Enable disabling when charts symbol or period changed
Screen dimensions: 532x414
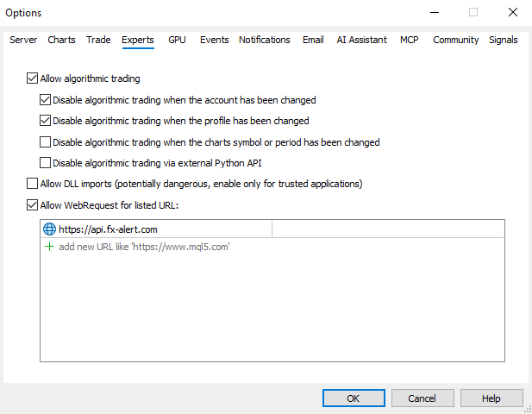(x=45, y=141)
